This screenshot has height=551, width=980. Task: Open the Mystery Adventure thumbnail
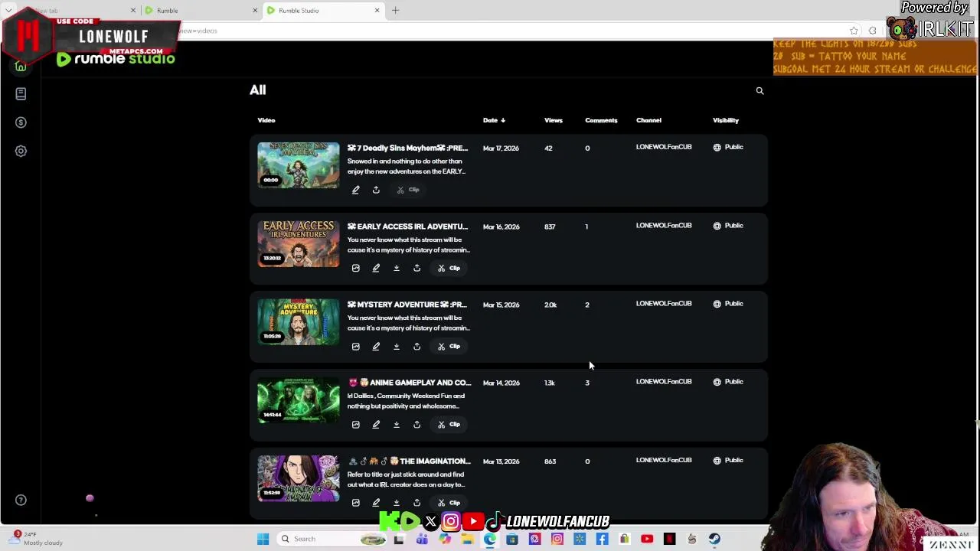click(x=298, y=321)
